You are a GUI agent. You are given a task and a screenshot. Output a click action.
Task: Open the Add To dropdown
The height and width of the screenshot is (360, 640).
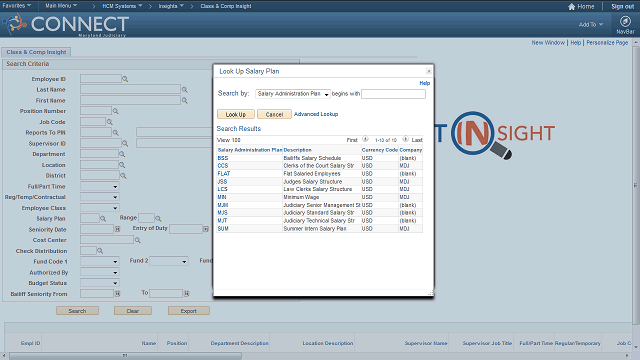(591, 24)
